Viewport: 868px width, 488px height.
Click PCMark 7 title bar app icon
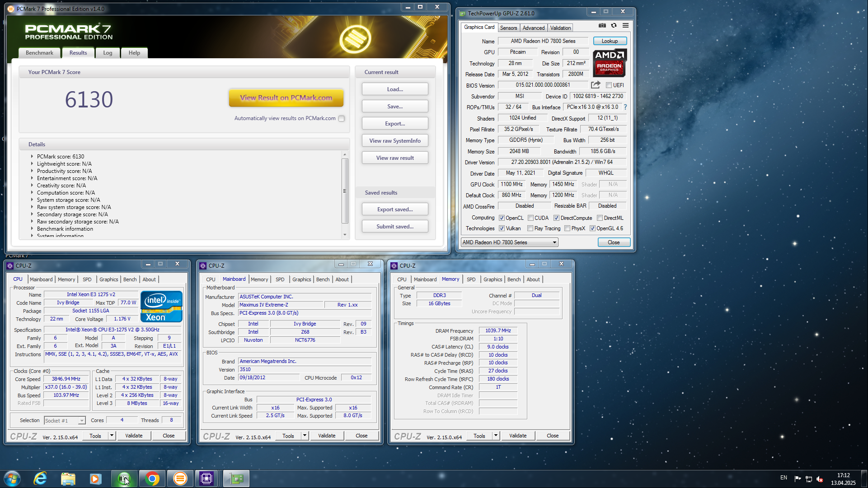(11, 9)
